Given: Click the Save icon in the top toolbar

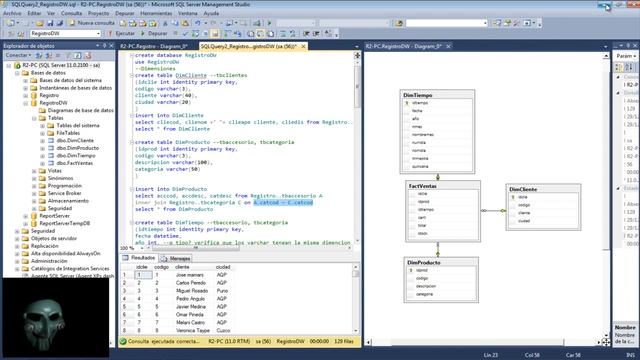Looking at the screenshot, I should pos(50,23).
